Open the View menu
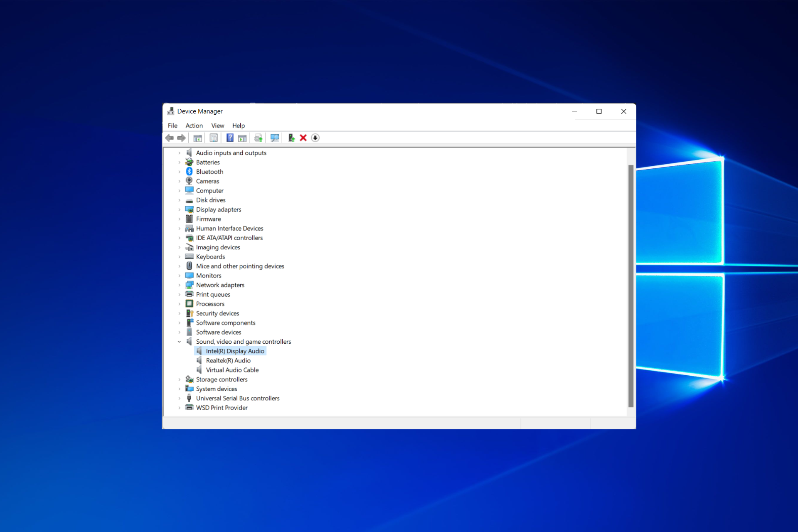Screen dimensions: 798x532 tap(218, 125)
